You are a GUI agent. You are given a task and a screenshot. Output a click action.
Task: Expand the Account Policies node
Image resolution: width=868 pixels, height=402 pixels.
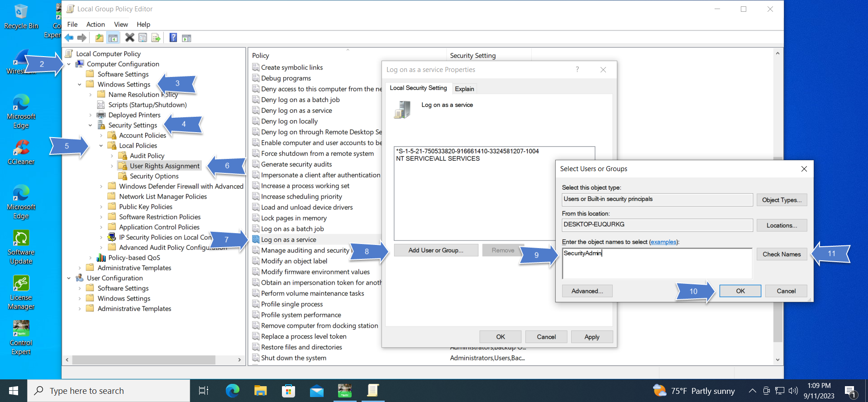[x=101, y=135]
